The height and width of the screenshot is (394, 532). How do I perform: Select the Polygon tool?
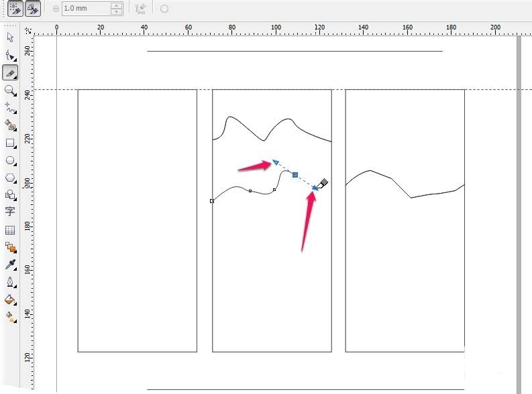[x=10, y=178]
